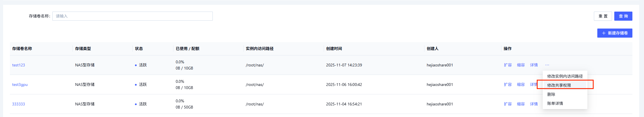Click 缩容 for the 333333 volume
This screenshot has height=117, width=644.
(521, 104)
